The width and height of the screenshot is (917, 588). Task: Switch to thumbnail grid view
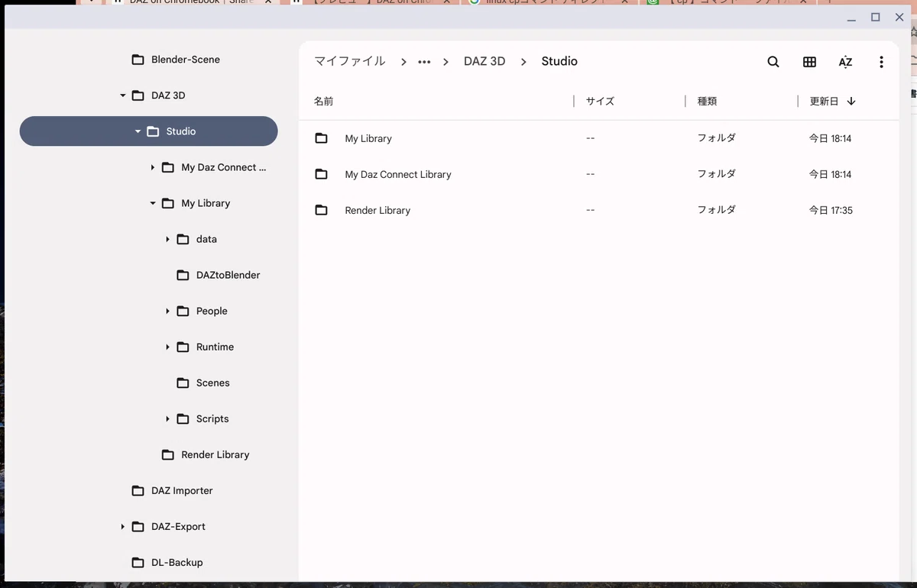point(809,62)
